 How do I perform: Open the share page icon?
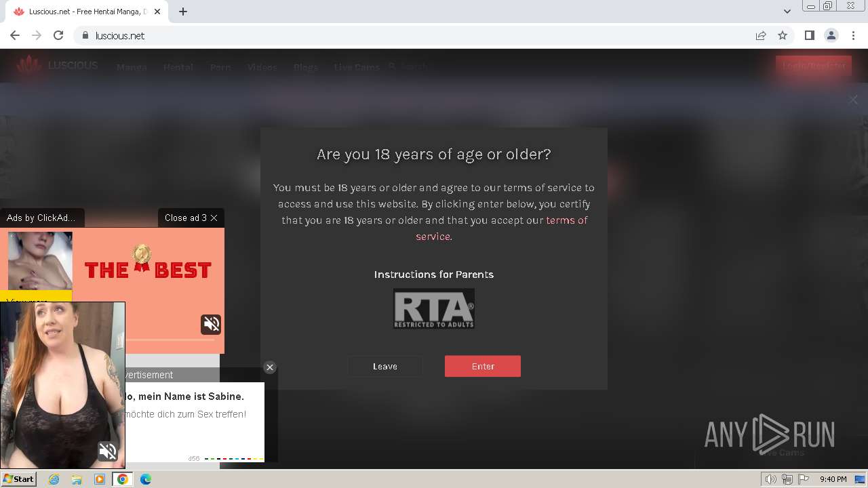(761, 35)
